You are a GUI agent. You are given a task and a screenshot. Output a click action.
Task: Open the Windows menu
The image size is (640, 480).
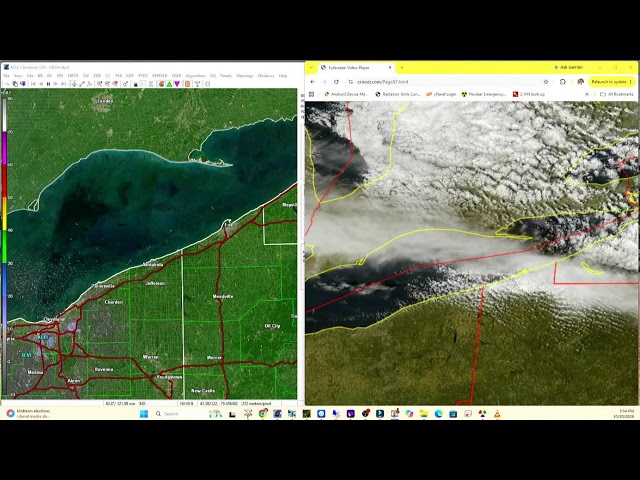266,76
